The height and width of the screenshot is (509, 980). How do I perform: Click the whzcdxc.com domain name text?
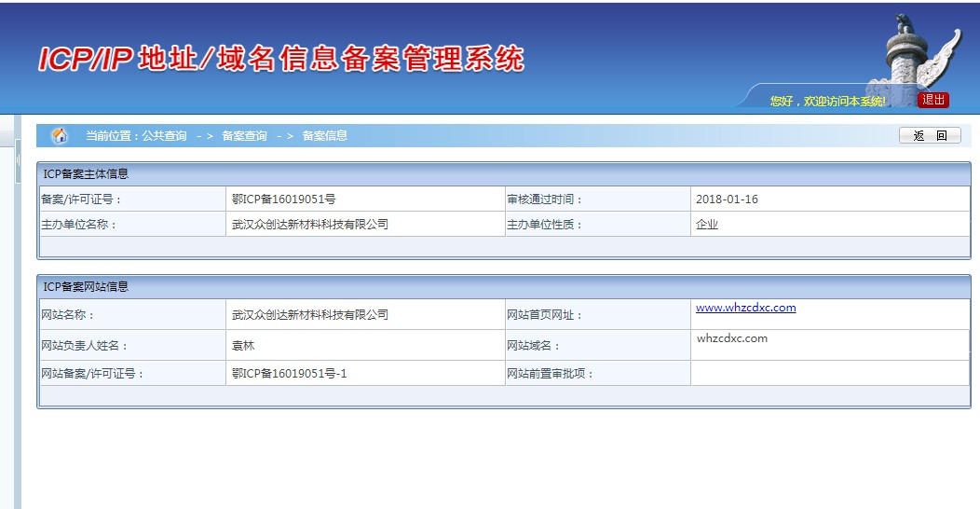coord(732,338)
